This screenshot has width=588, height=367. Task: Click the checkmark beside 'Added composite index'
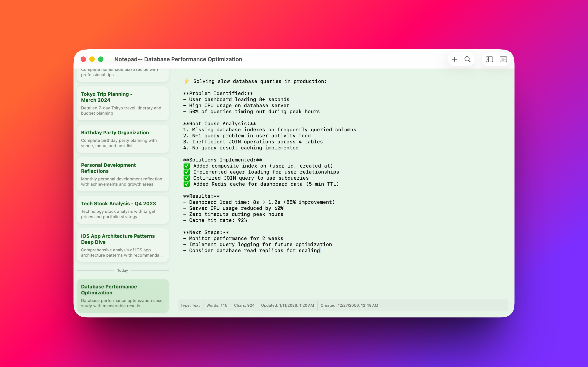(x=186, y=166)
